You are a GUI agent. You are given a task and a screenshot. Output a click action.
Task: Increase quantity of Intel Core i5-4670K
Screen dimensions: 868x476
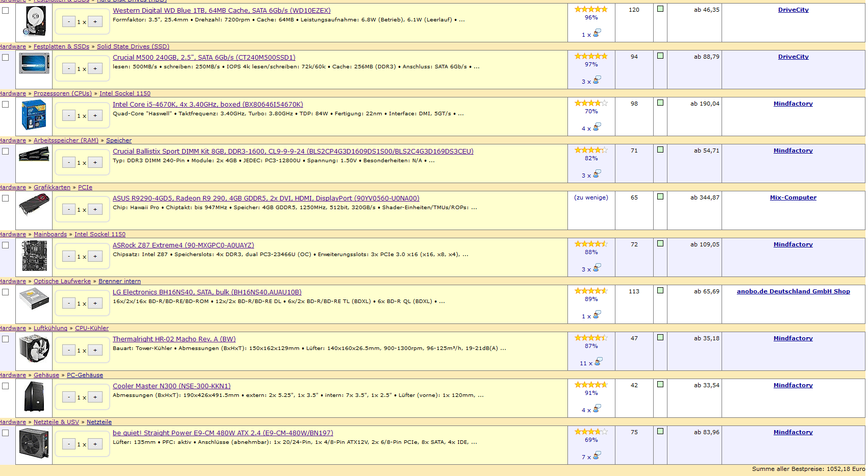95,115
